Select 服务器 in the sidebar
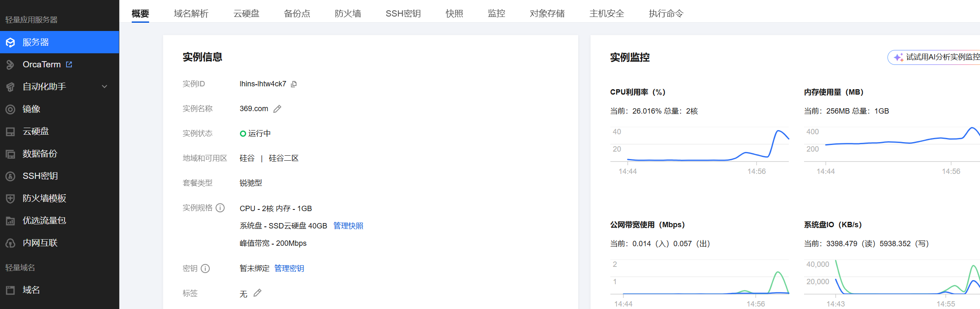The width and height of the screenshot is (980, 309). coord(59,42)
